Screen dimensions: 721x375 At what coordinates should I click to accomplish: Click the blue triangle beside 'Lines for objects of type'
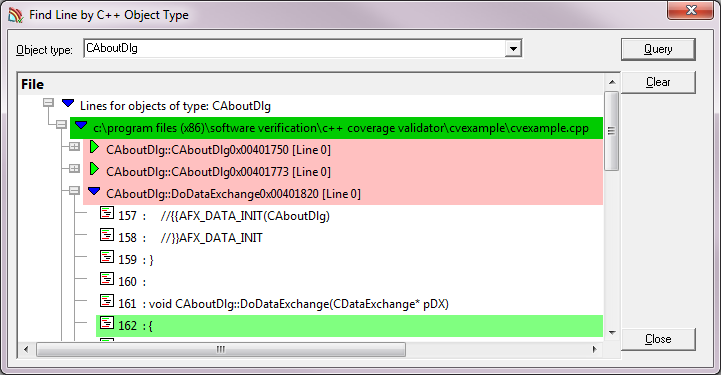click(x=68, y=103)
